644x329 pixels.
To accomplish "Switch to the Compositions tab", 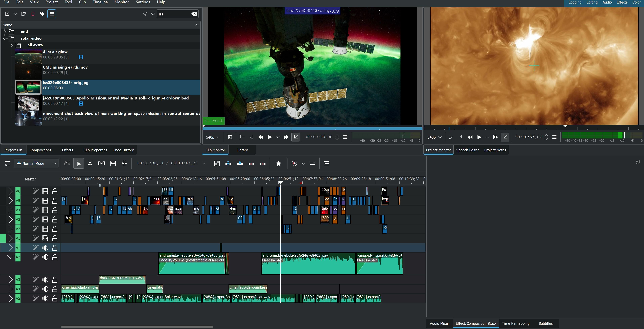I will click(x=40, y=150).
